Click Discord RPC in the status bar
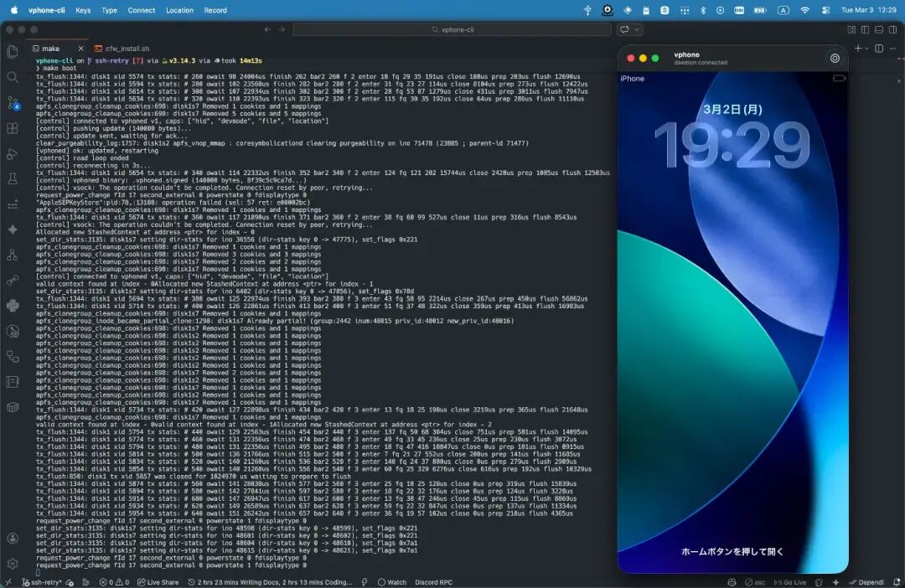The width and height of the screenshot is (905, 588). 433,582
